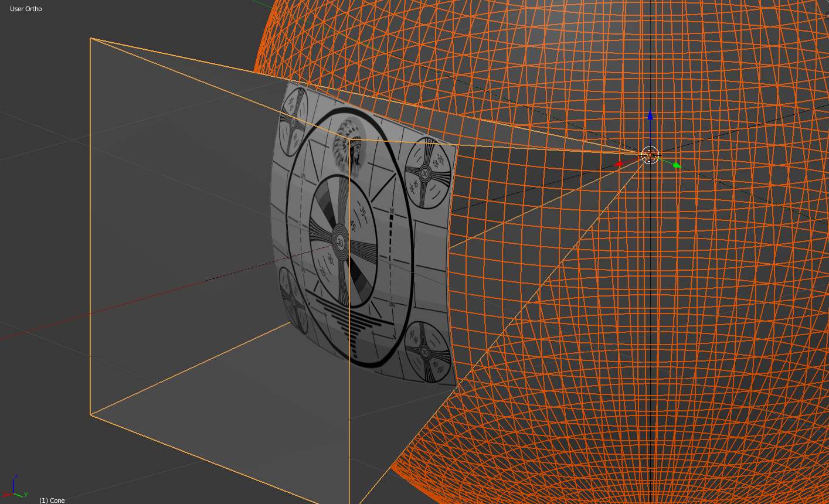Click the central bullseye of the test pattern
This screenshot has width=829, height=504.
point(341,241)
